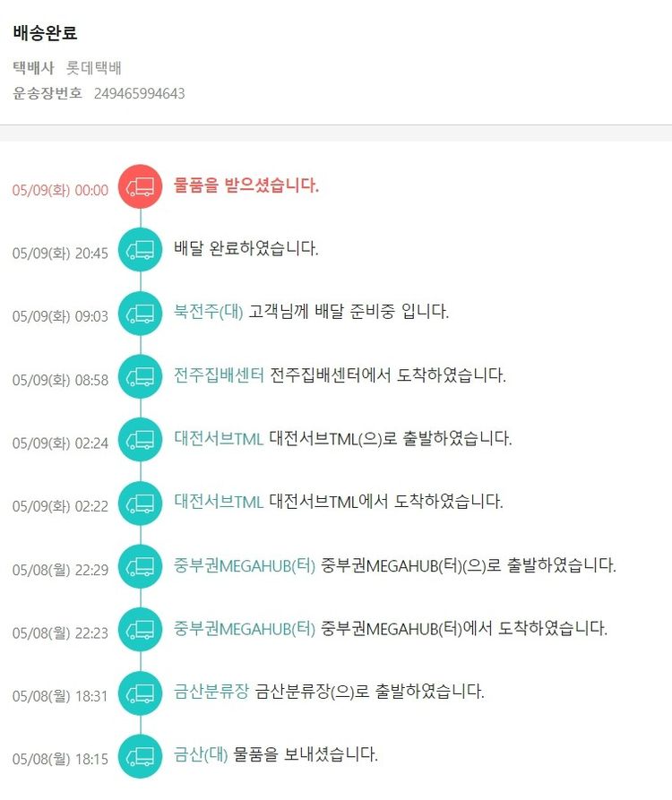This screenshot has width=672, height=800.
Task: Click the truck icon at 05/08 22:23
Action: tap(141, 629)
